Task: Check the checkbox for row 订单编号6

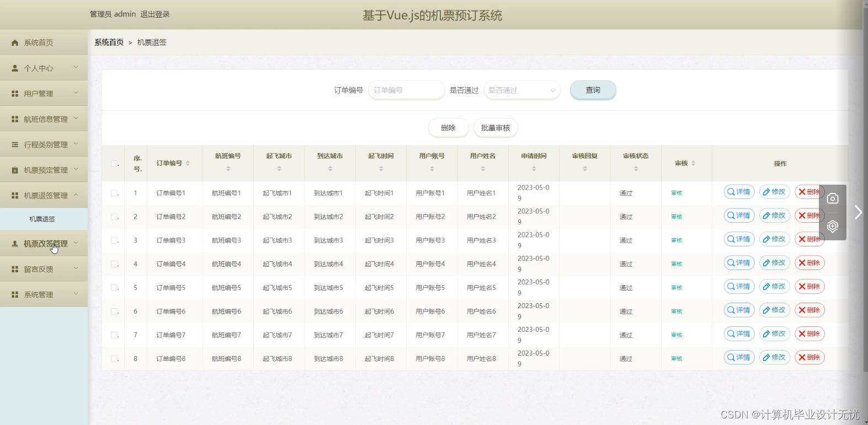Action: [x=114, y=311]
